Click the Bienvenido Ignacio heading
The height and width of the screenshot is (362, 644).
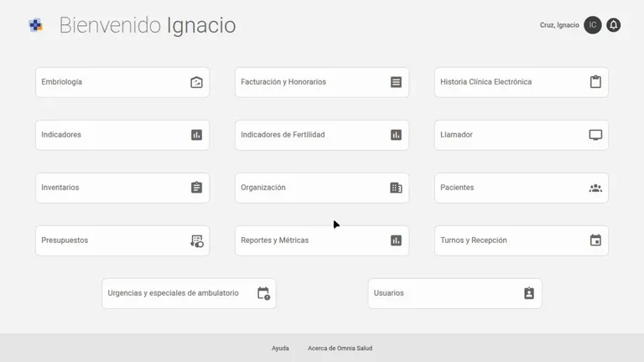148,25
